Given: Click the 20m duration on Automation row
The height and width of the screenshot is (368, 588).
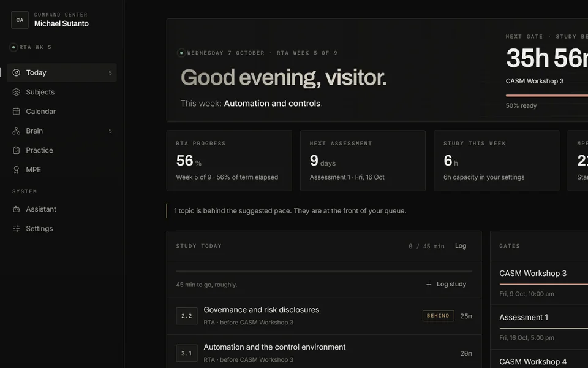Looking at the screenshot, I should pos(466,353).
